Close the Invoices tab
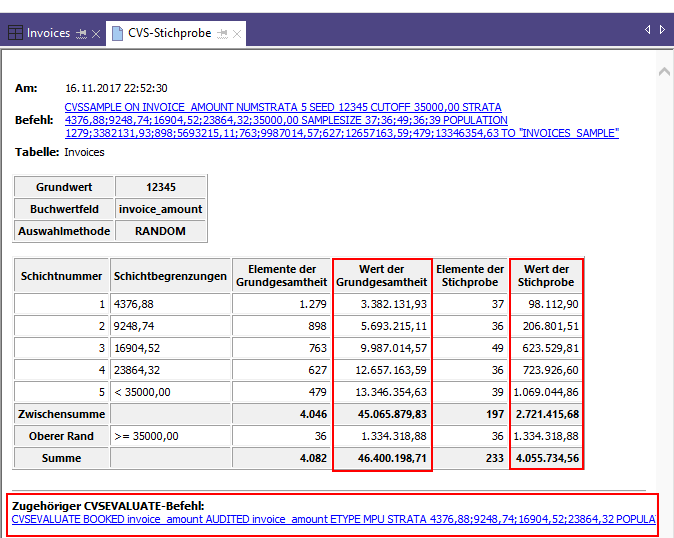This screenshot has height=538, width=674. coord(96,34)
